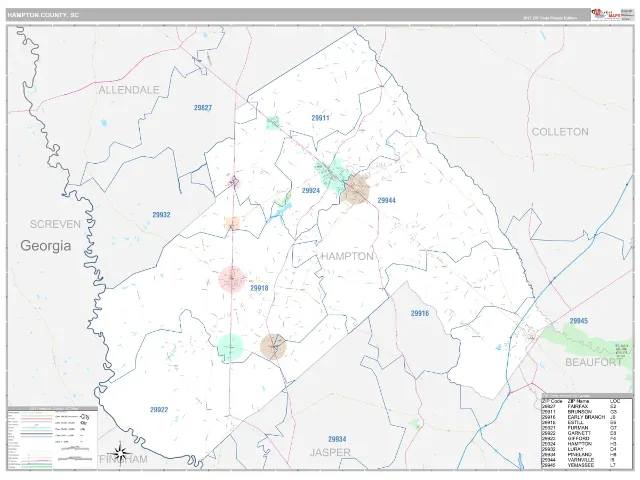Click the brown city circle beside 29944

[x=356, y=189]
